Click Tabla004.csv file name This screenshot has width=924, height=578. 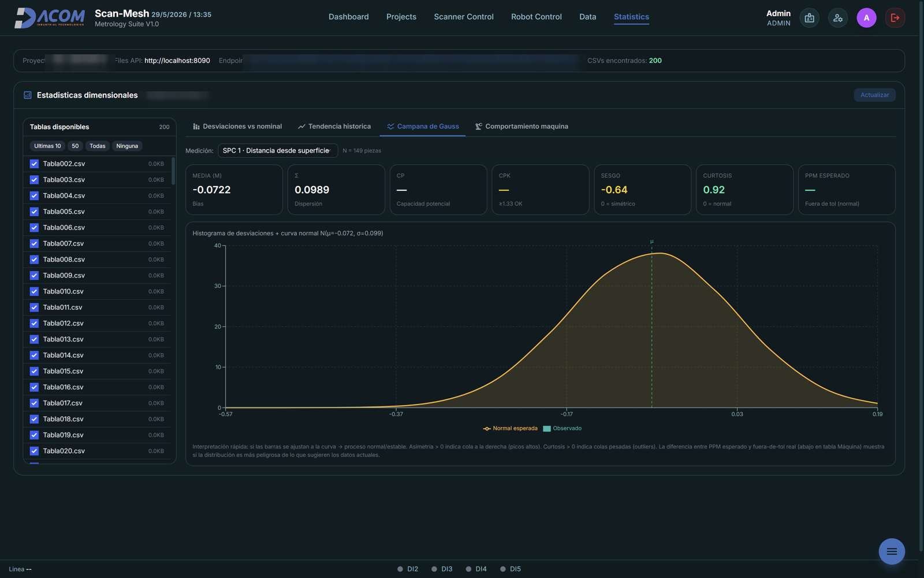click(x=64, y=196)
